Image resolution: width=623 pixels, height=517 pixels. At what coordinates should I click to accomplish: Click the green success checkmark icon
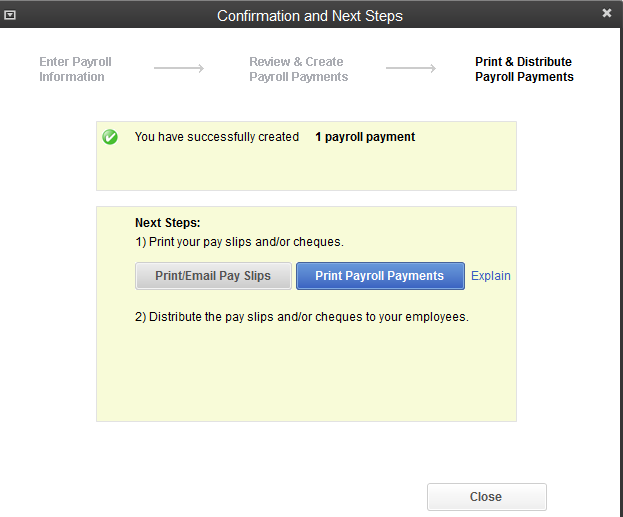click(110, 137)
